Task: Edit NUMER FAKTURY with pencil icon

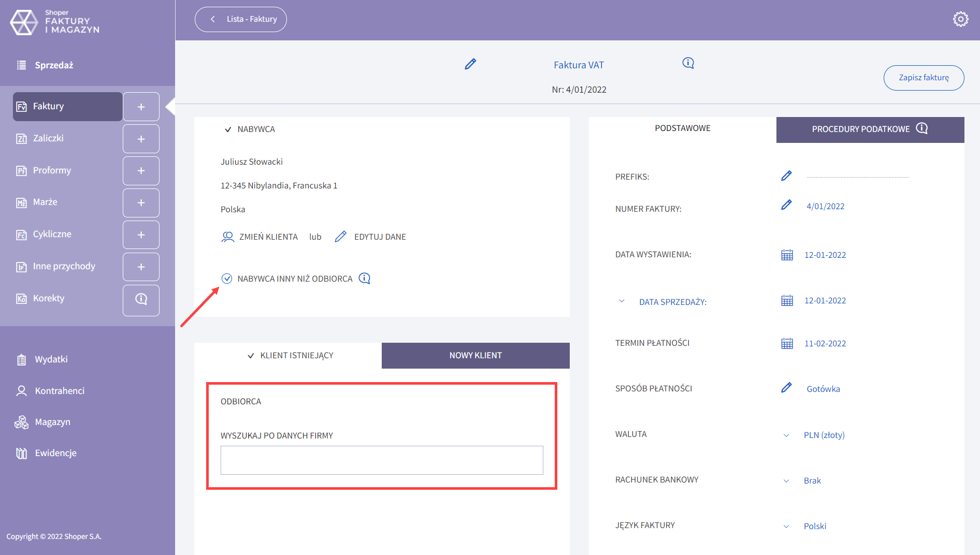Action: (x=786, y=205)
